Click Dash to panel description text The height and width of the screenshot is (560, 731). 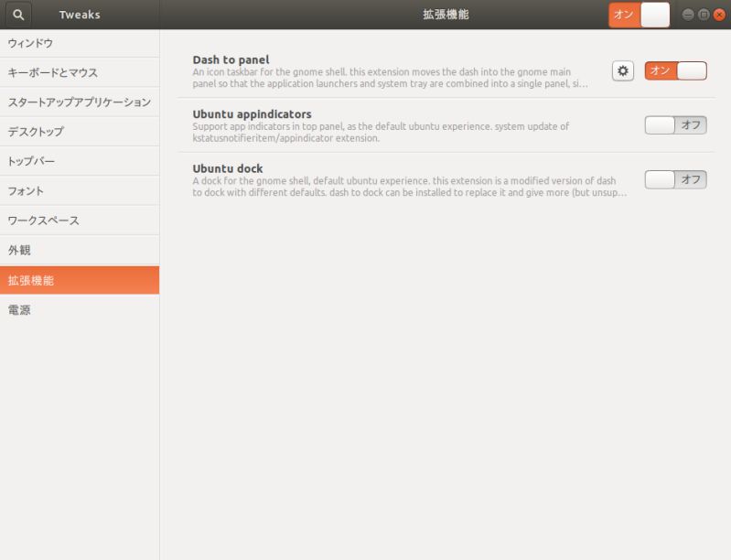pyautogui.click(x=391, y=78)
